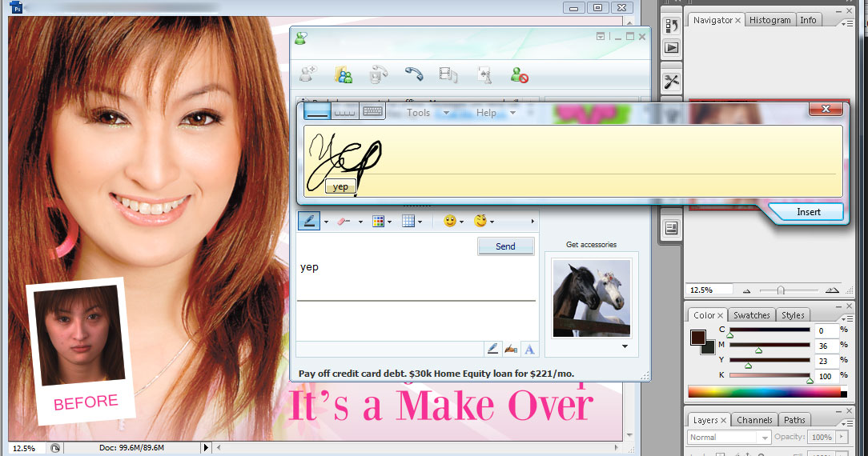Click the zoom out small mountains icon
This screenshot has height=456, width=868.
point(747,290)
